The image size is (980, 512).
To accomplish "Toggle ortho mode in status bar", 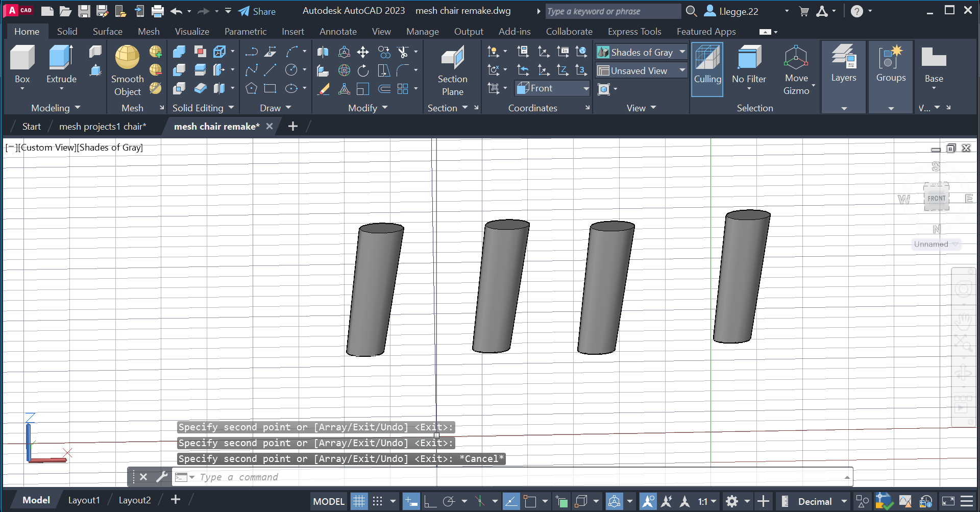I will coord(430,501).
